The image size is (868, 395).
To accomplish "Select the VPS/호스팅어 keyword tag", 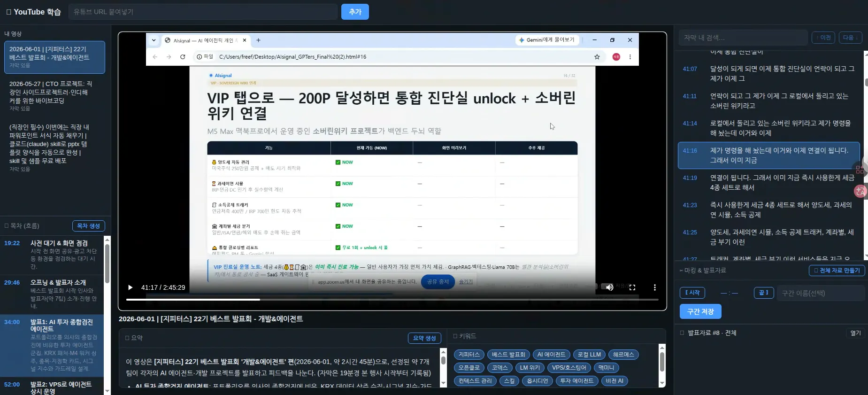I will [x=569, y=368].
